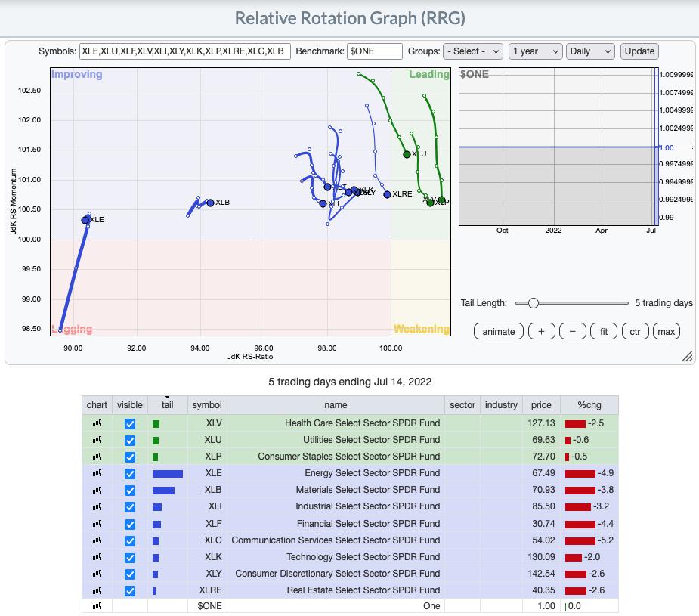Click the Update button
The width and height of the screenshot is (699, 616).
click(639, 51)
